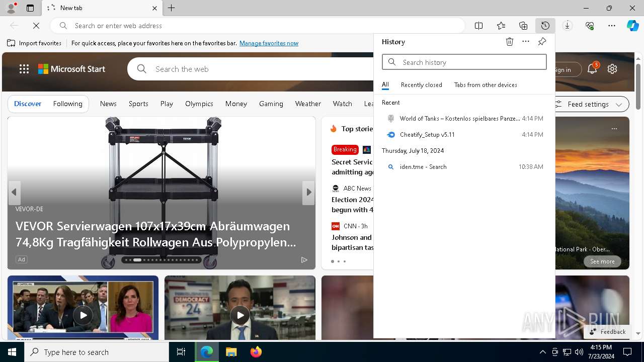
Task: Open Firefox taskbar icon
Action: pos(256,352)
